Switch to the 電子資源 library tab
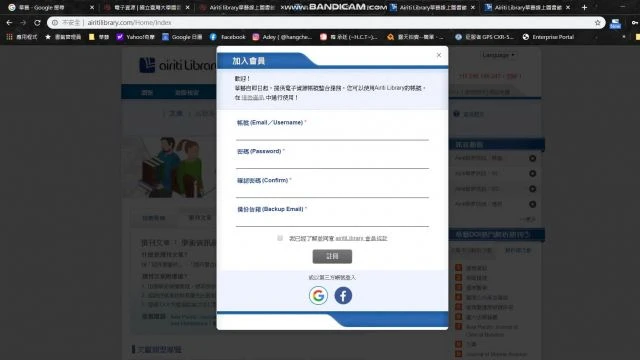The image size is (640, 360). 147,7
